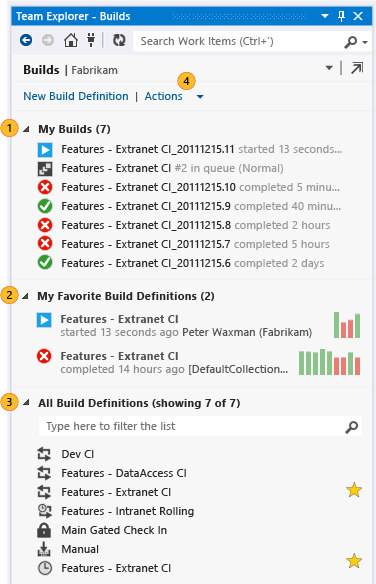Select the Manual build definition
The height and width of the screenshot is (584, 376).
pos(80,549)
